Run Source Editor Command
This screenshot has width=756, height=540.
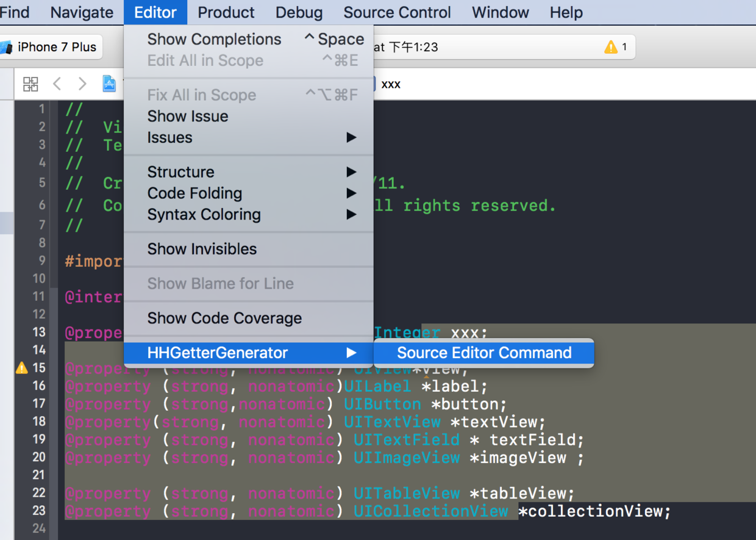pyautogui.click(x=484, y=353)
